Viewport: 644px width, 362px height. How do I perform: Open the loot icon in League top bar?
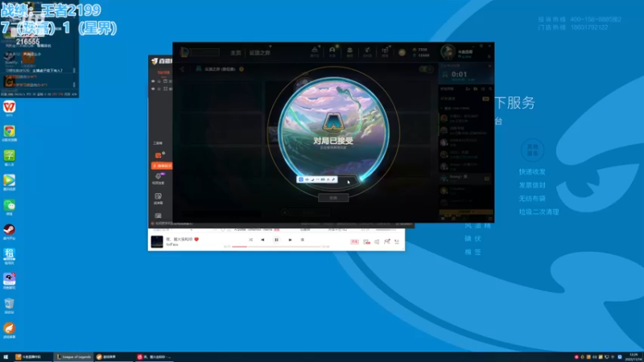tap(367, 51)
